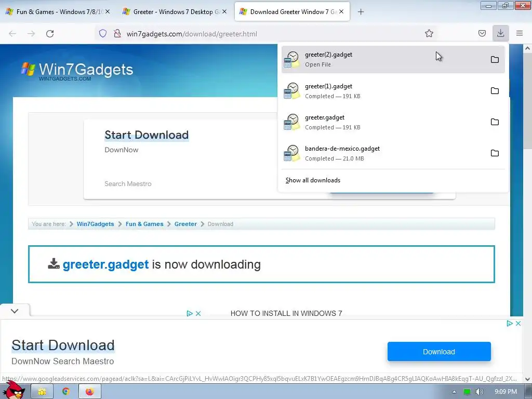The height and width of the screenshot is (399, 532).
Task: Show all downloads
Action: click(x=313, y=180)
